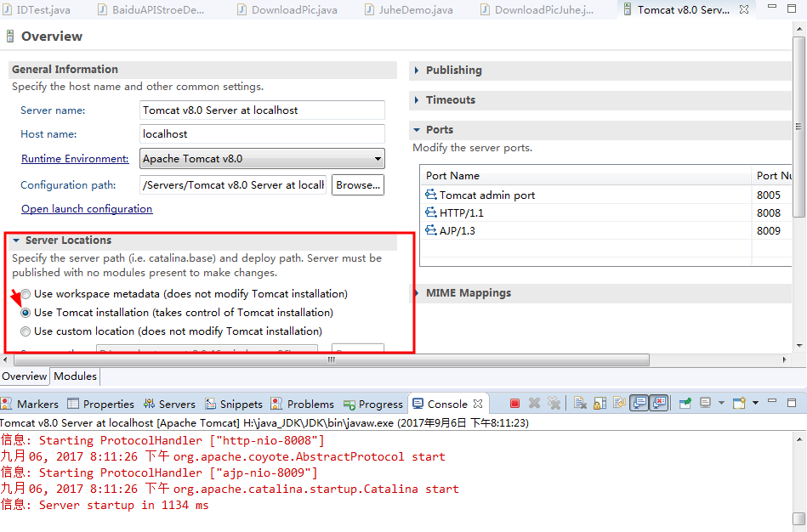Expand the MIME Mappings section
807x532 pixels.
417,292
